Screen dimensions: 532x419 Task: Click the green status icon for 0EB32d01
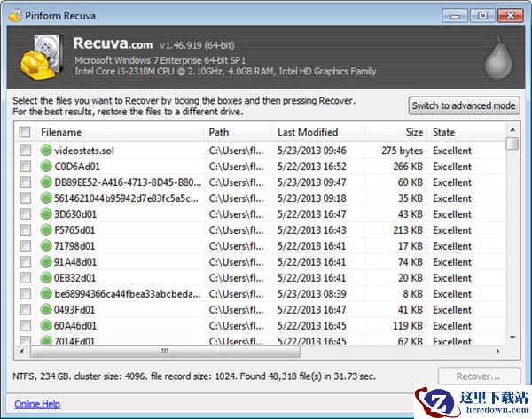click(46, 277)
